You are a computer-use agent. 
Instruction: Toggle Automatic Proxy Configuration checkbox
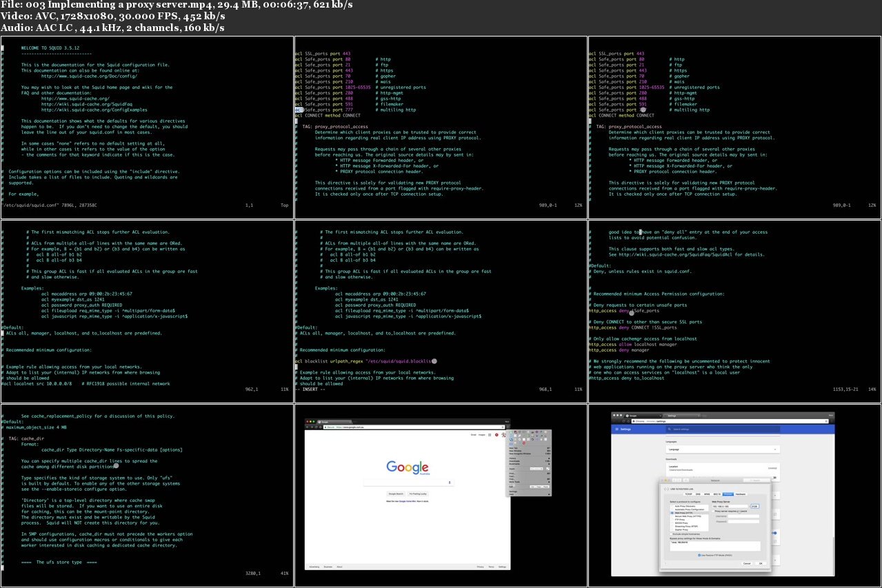click(672, 509)
